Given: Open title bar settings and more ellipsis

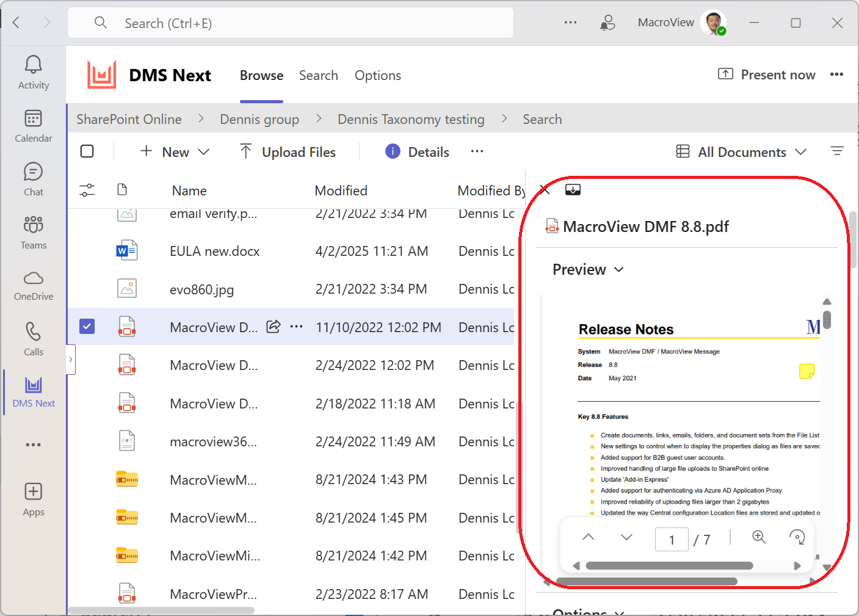Looking at the screenshot, I should click(x=570, y=23).
